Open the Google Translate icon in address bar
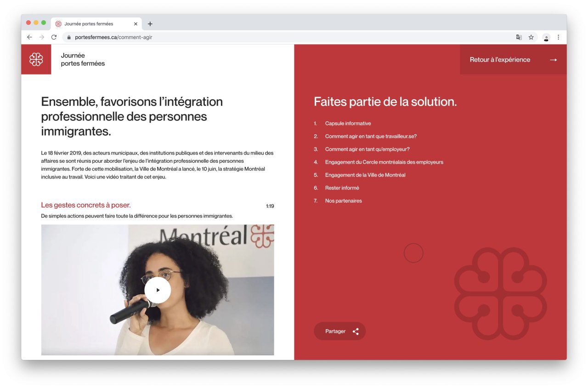Image resolution: width=588 pixels, height=388 pixels. (x=519, y=37)
